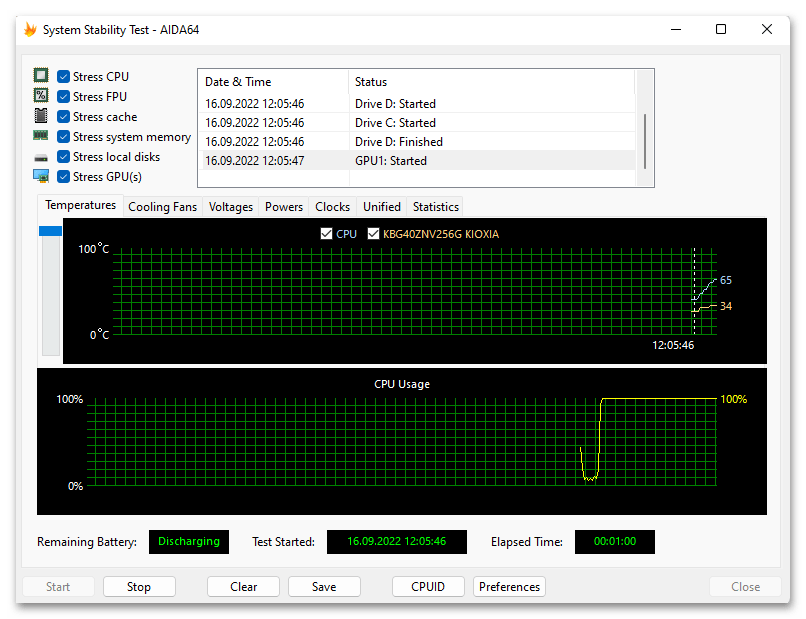The width and height of the screenshot is (806, 619).
Task: Click the log list vertical scrollbar
Action: pos(645,140)
